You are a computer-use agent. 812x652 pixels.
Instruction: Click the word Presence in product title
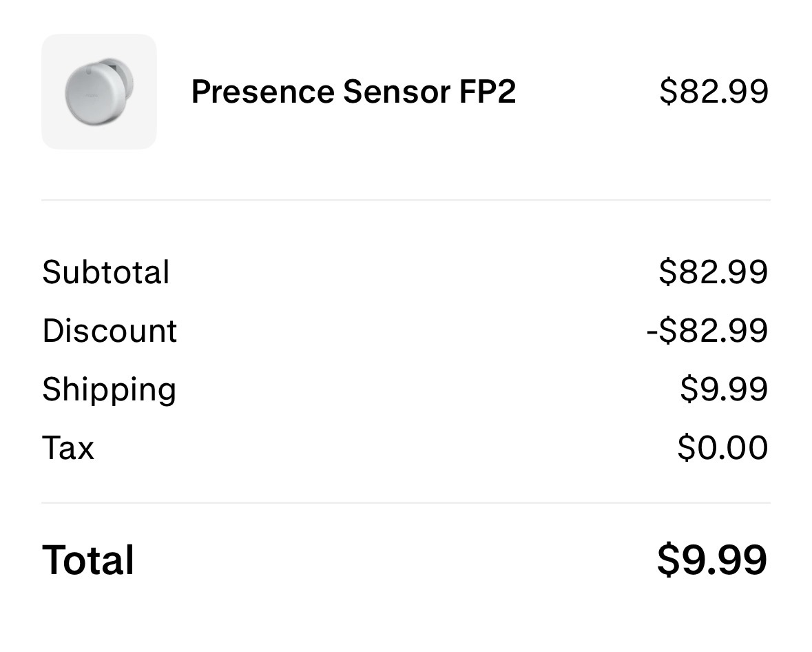[262, 92]
